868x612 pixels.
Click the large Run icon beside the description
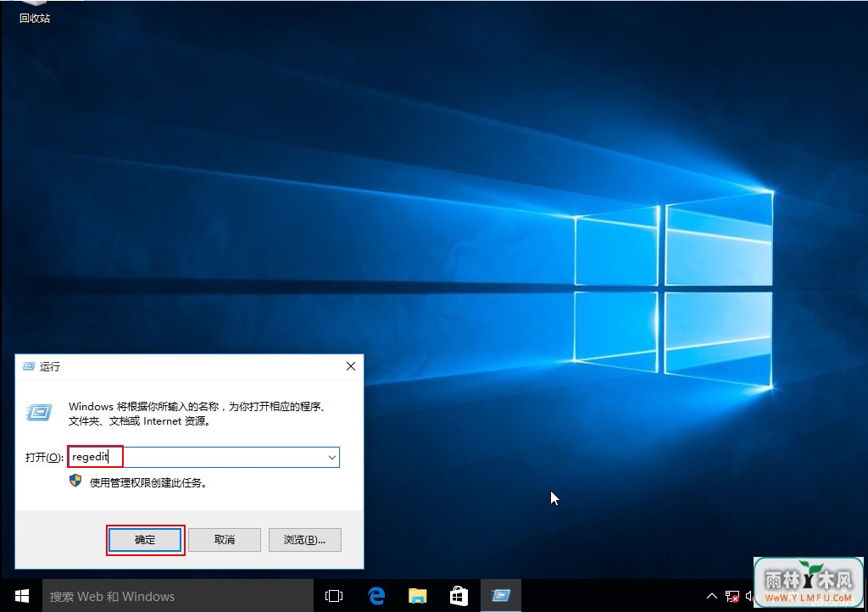pyautogui.click(x=39, y=412)
